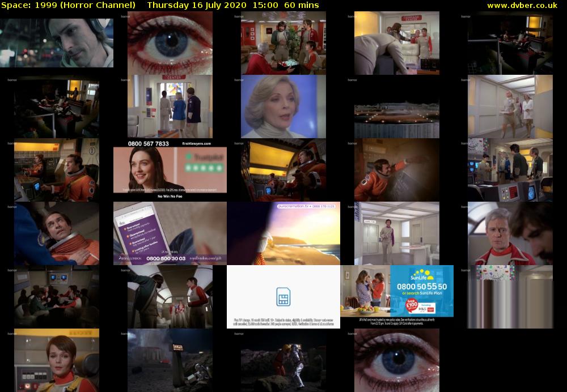
Task: Click the Trustpilot star rating in the lawyers advert
Action: point(204,167)
